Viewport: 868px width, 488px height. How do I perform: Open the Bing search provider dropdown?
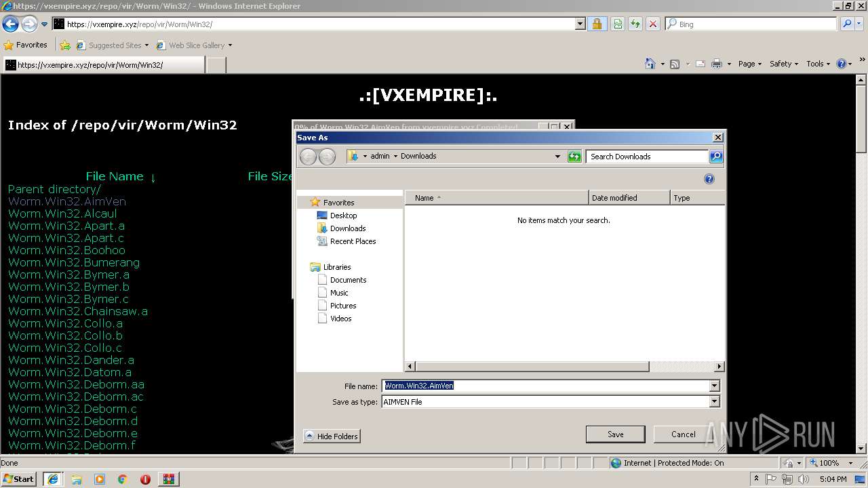860,24
